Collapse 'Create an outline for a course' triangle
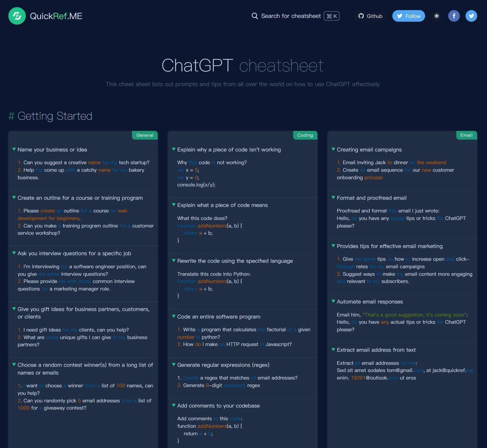Viewport: 487px width, 448px height. coord(14,198)
